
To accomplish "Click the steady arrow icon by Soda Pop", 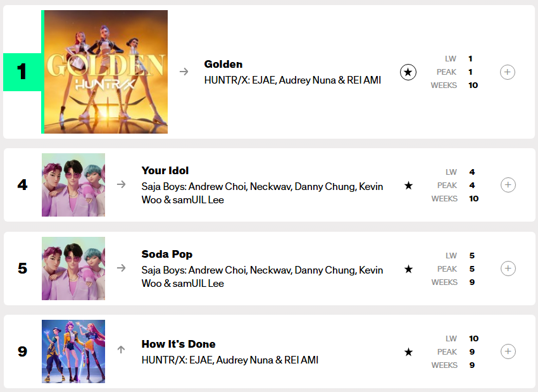I will pyautogui.click(x=122, y=269).
